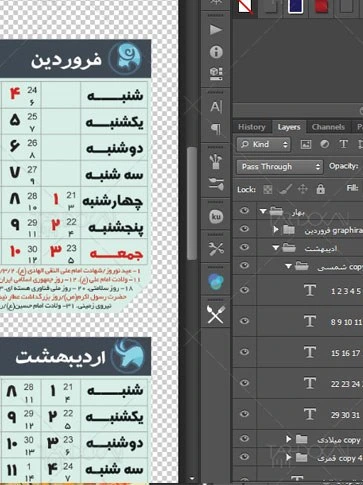The width and height of the screenshot is (363, 485).
Task: Select the Layers tab
Action: click(x=289, y=127)
